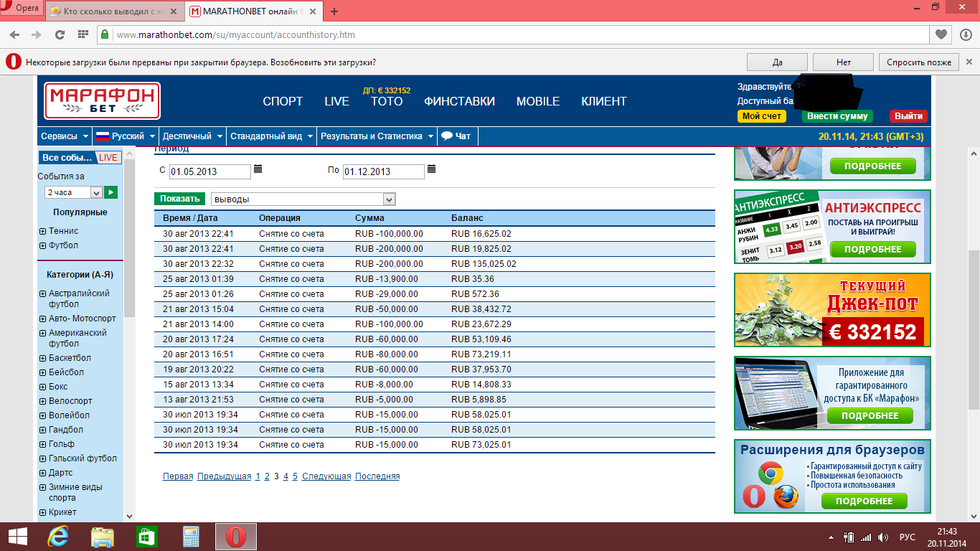
Task: Open the start date calendar picker icon
Action: 258,169
